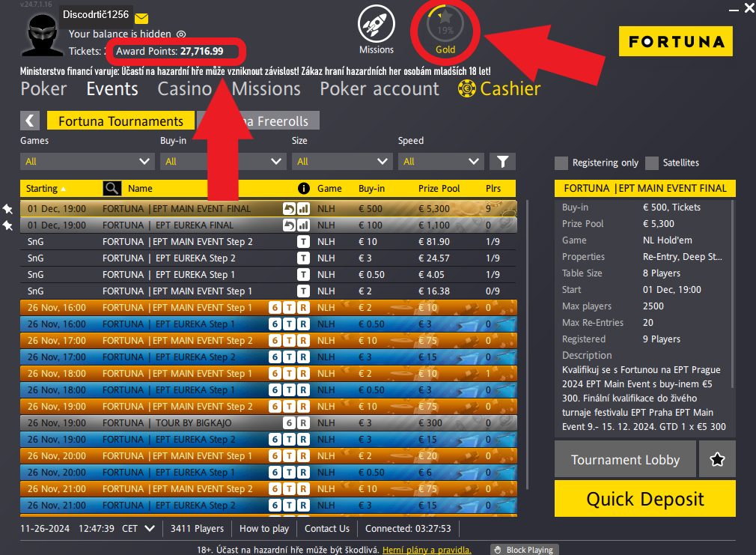Image resolution: width=756 pixels, height=555 pixels.
Task: Open the yellow envelope messages icon
Action: 141,18
